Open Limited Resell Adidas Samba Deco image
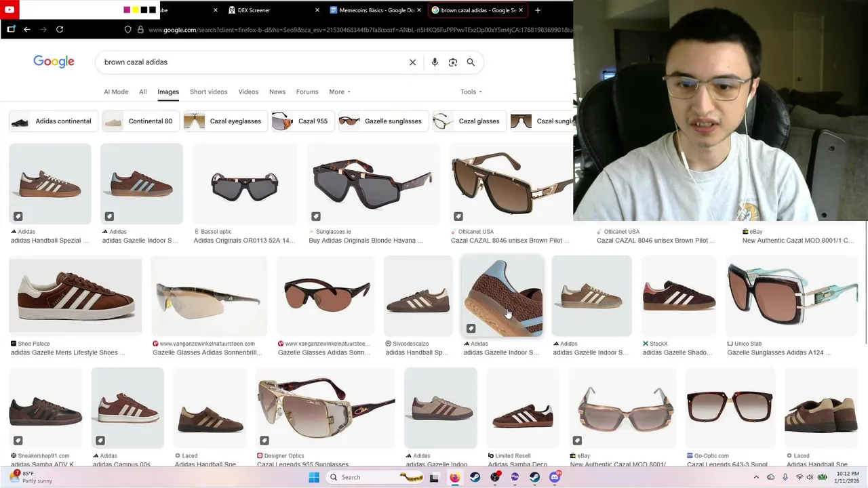 pyautogui.click(x=523, y=408)
